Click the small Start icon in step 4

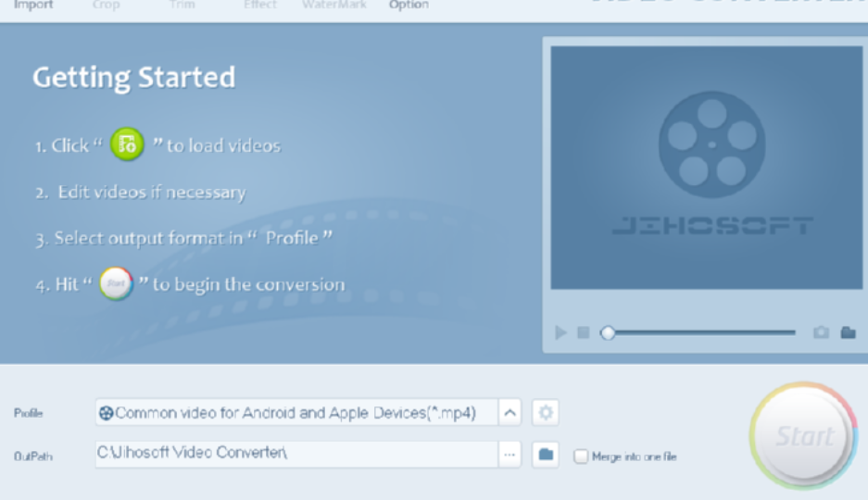pos(116,283)
